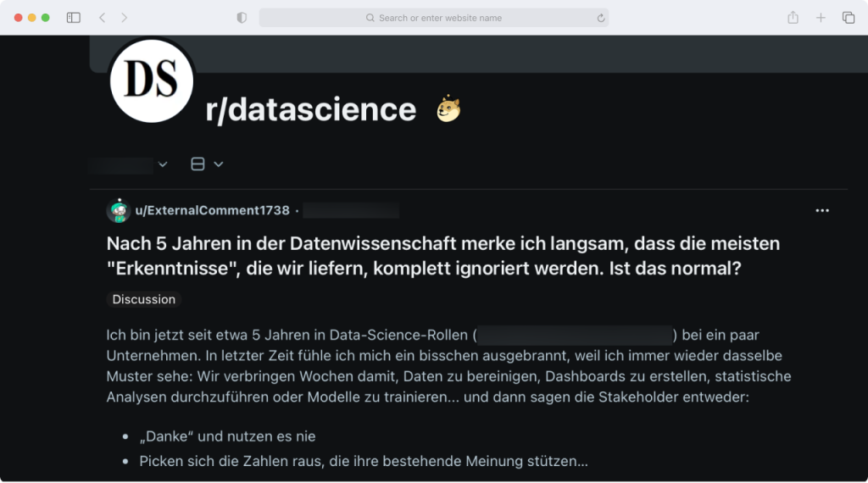
Task: Open the post's three-dot options menu
Action: tap(822, 210)
